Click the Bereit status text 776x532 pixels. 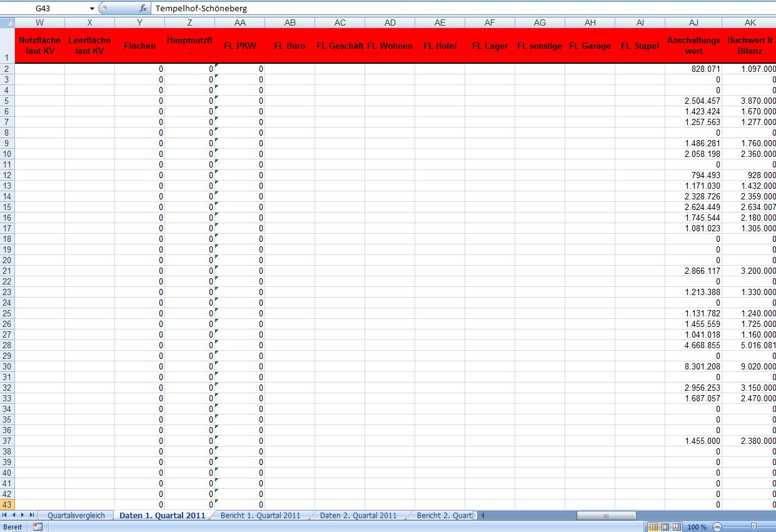point(13,527)
